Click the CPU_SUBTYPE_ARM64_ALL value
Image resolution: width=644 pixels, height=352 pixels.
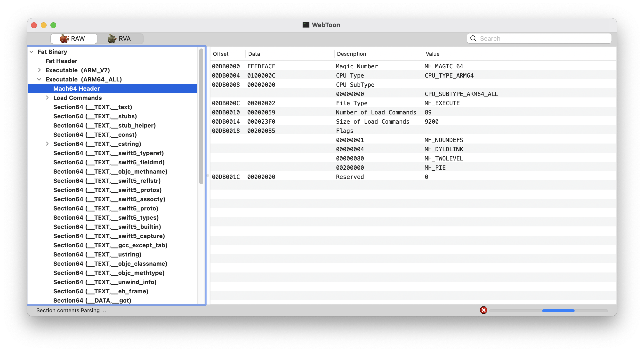click(461, 94)
